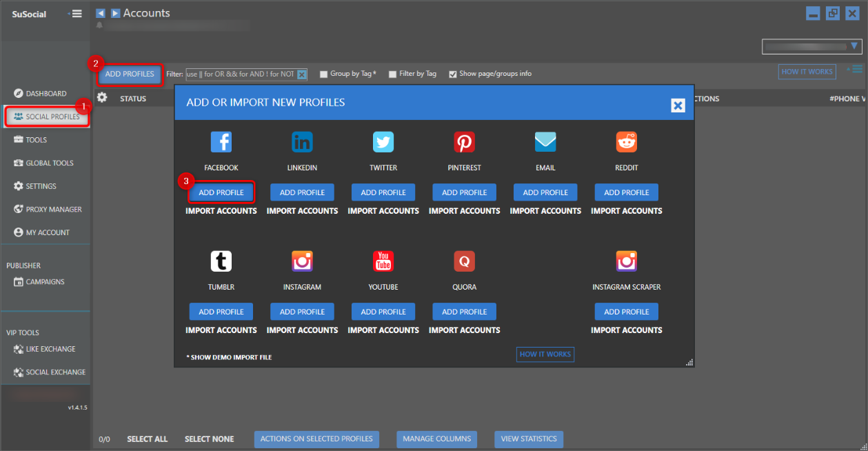The image size is (868, 451).
Task: Click the Instagram Scraper camera icon
Action: [627, 261]
